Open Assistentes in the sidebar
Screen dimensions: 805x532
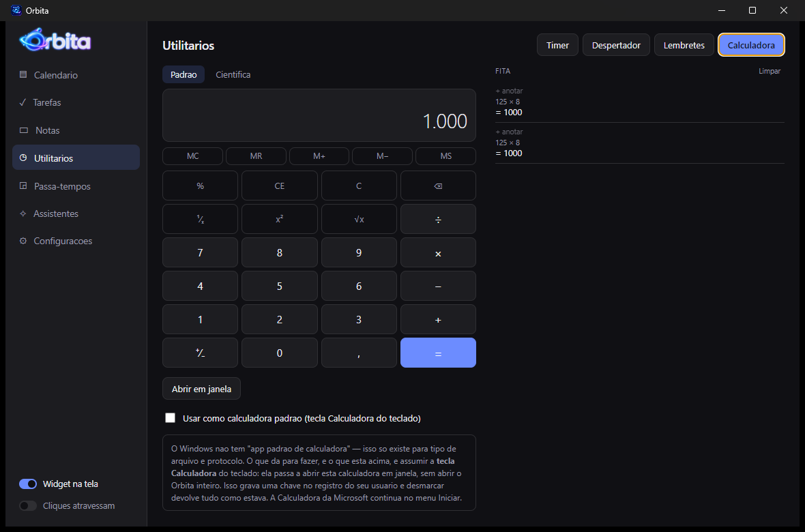point(76,213)
